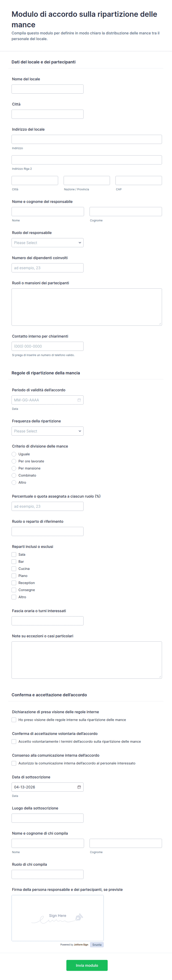172x980 pixels.
Task: Select the Uguale radio option
Action: click(x=14, y=454)
